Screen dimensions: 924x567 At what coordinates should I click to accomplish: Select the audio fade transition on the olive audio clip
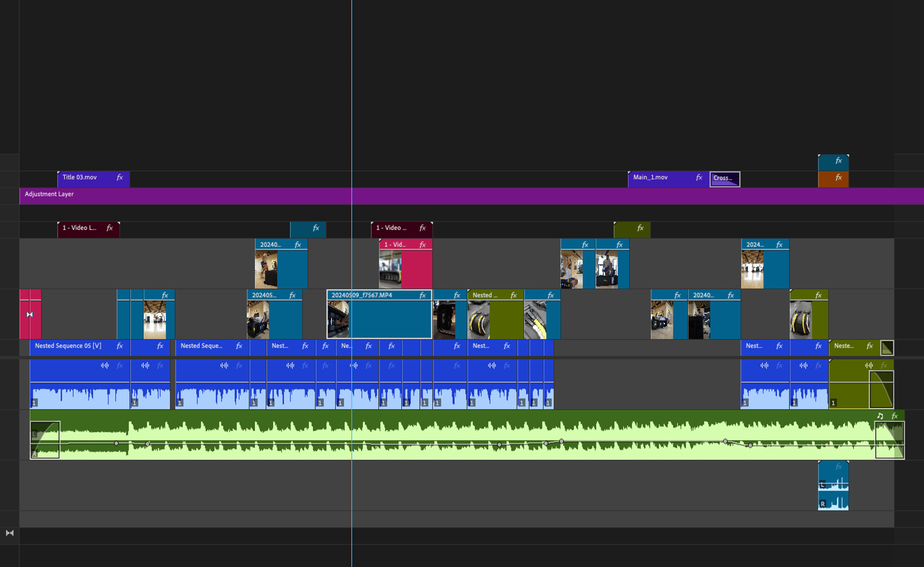(x=881, y=389)
